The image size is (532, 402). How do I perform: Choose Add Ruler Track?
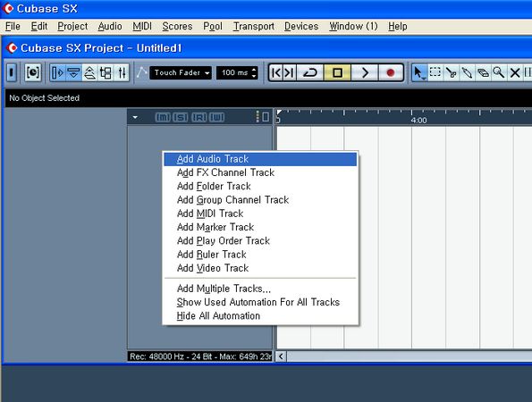click(x=260, y=255)
